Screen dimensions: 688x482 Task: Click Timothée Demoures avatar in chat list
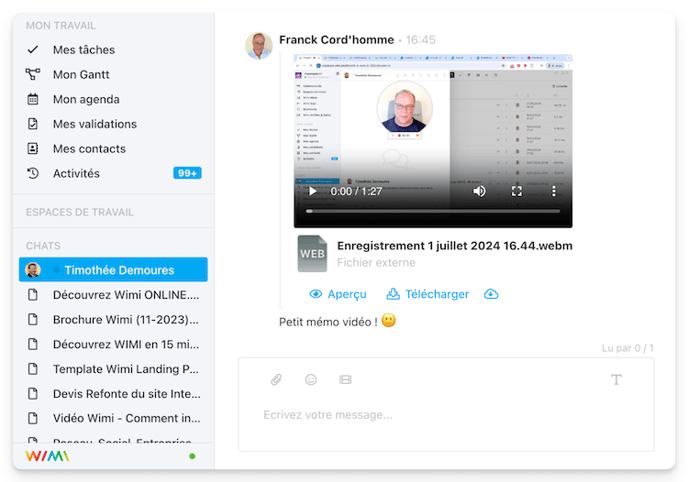click(33, 270)
